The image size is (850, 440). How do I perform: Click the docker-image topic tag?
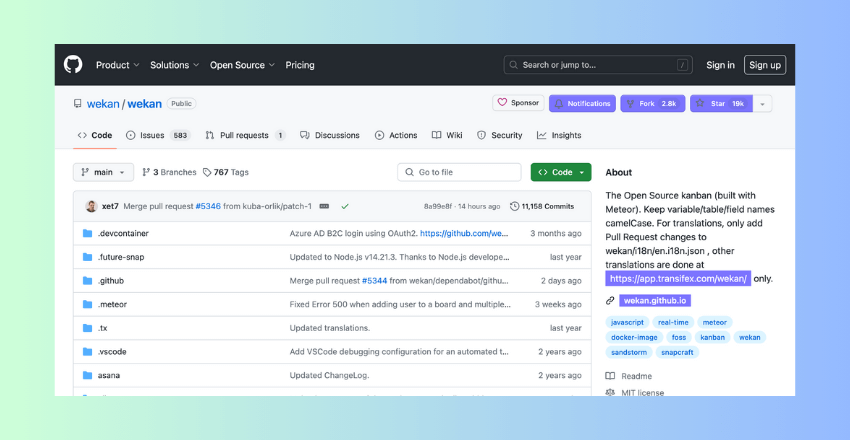coord(634,338)
